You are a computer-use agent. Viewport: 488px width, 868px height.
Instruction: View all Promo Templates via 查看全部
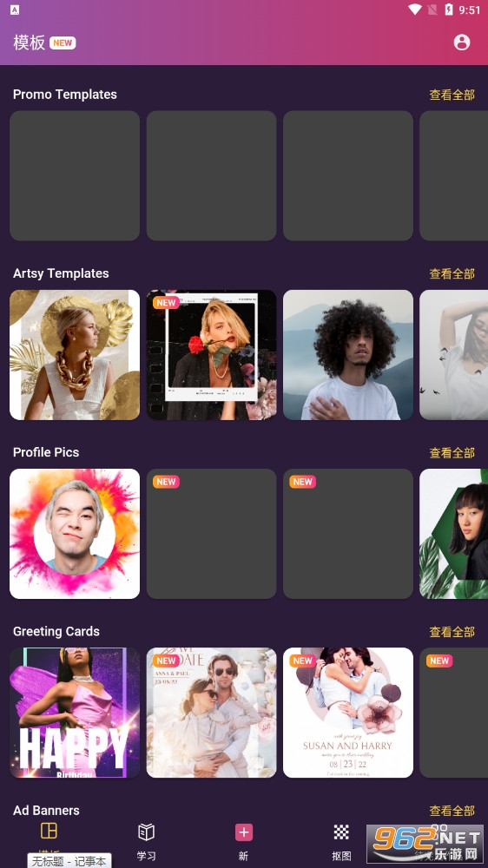pos(452,95)
